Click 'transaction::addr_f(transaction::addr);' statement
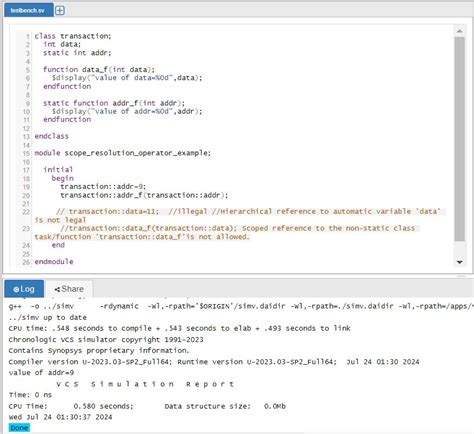This screenshot has width=474, height=434. [x=144, y=195]
